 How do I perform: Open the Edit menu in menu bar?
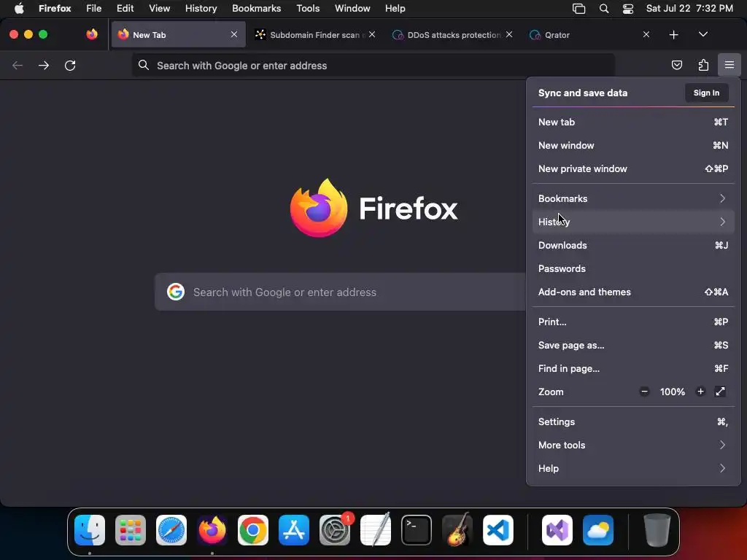[x=125, y=8]
